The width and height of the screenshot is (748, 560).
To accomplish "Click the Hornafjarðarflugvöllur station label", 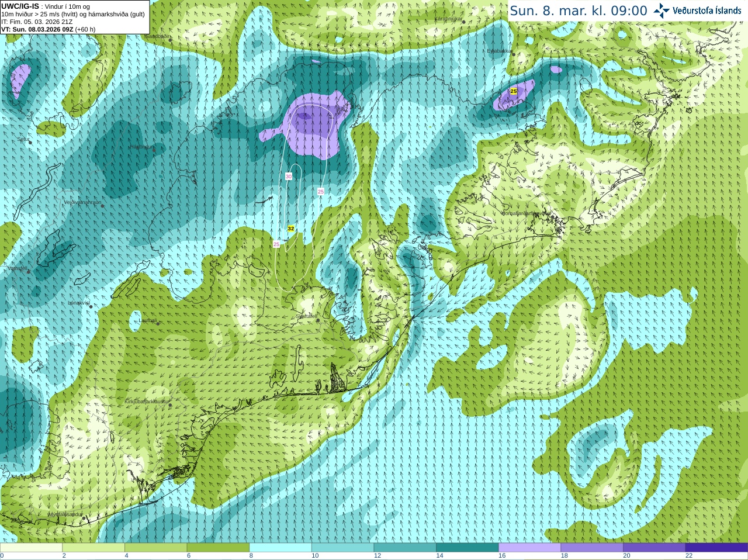I will (x=526, y=213).
